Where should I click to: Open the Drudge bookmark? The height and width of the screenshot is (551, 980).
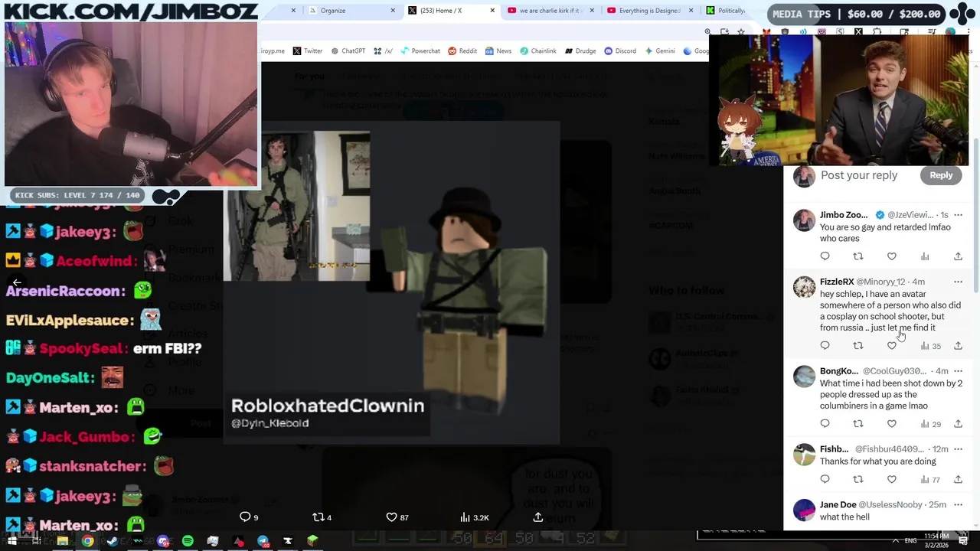[580, 51]
